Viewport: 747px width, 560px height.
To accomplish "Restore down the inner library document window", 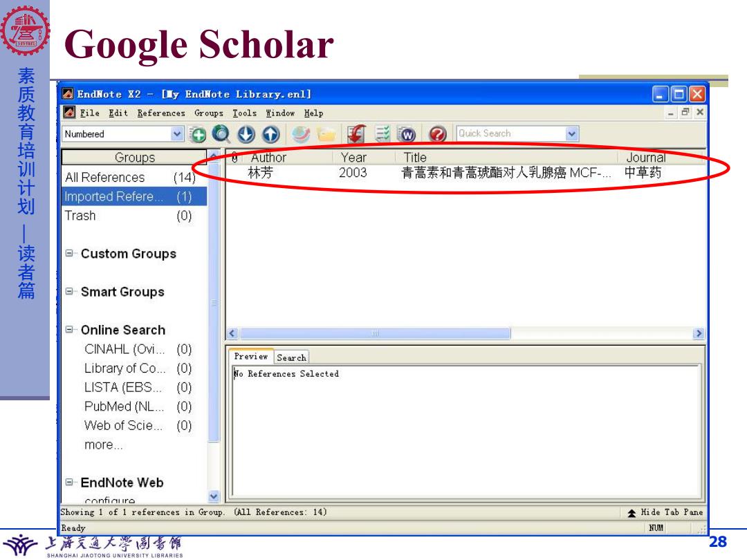I will coord(685,113).
